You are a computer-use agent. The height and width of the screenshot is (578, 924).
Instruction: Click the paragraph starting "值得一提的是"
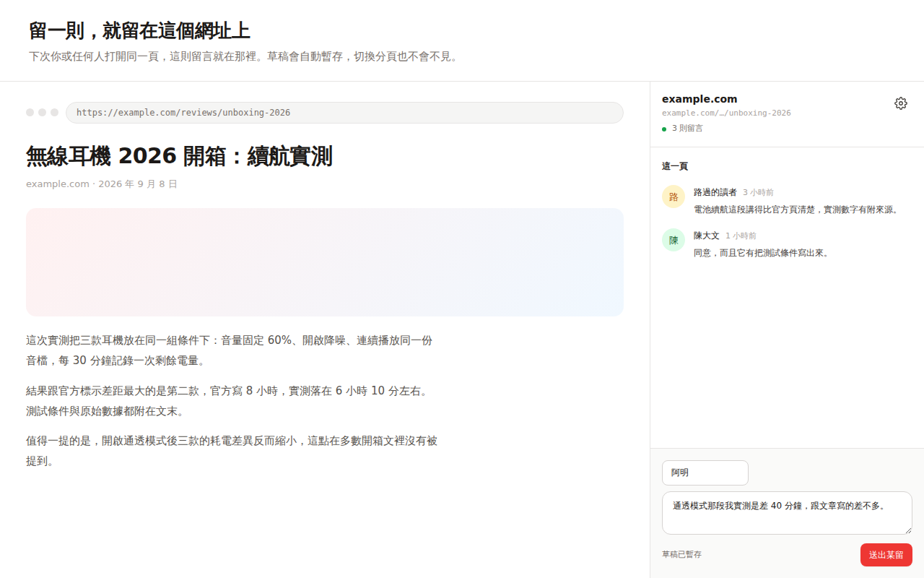[x=232, y=451]
